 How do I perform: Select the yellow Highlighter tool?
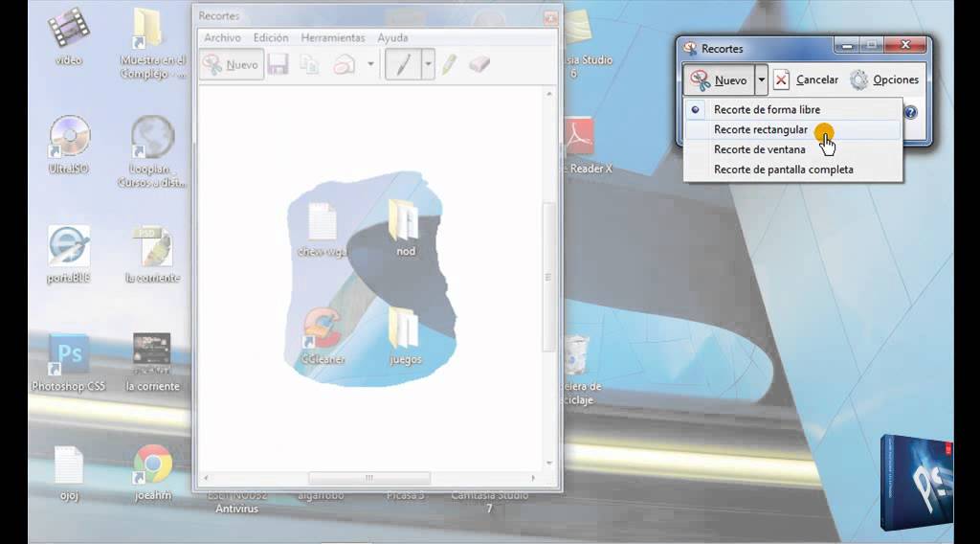[x=449, y=64]
